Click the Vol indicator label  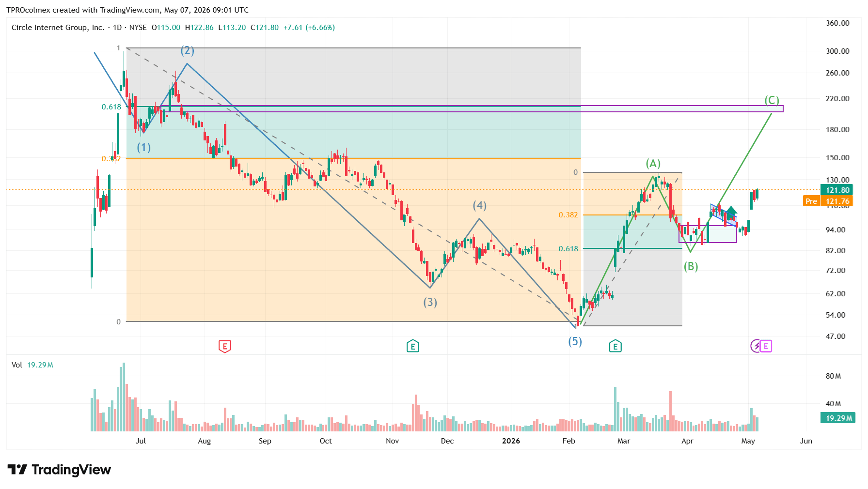click(x=17, y=365)
